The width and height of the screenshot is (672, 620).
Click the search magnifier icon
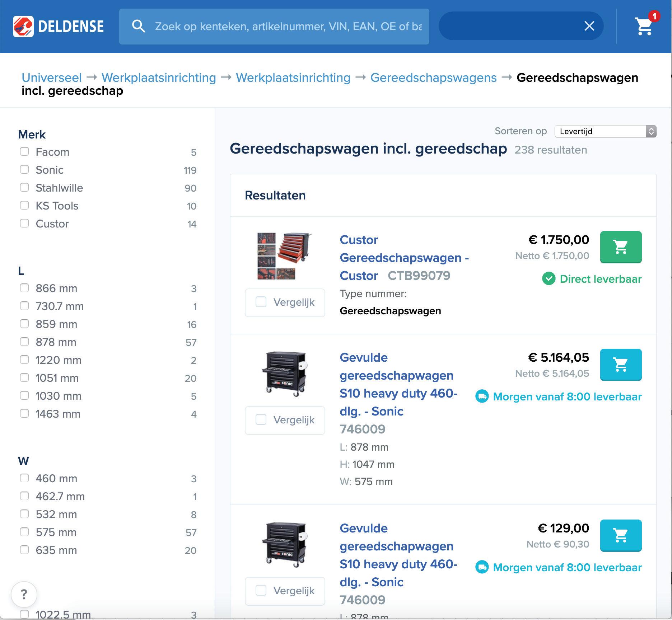pyautogui.click(x=138, y=26)
